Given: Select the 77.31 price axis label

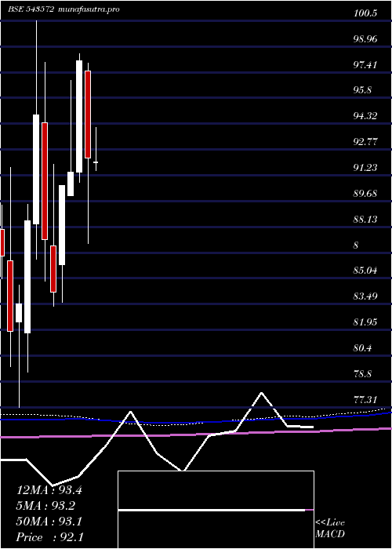Looking at the screenshot, I should [x=365, y=399].
